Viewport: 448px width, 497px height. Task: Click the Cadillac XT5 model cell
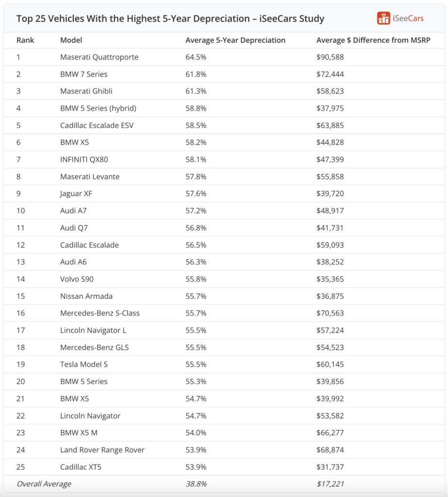coord(81,467)
